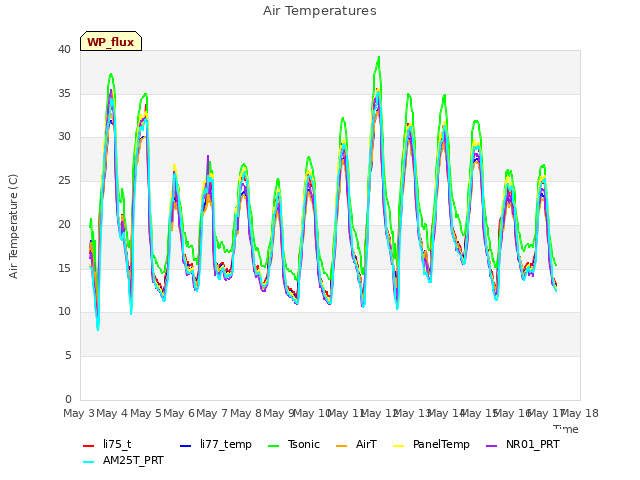Click the blue li77_temp legend swatch
Image resolution: width=640 pixels, height=480 pixels.
click(186, 446)
